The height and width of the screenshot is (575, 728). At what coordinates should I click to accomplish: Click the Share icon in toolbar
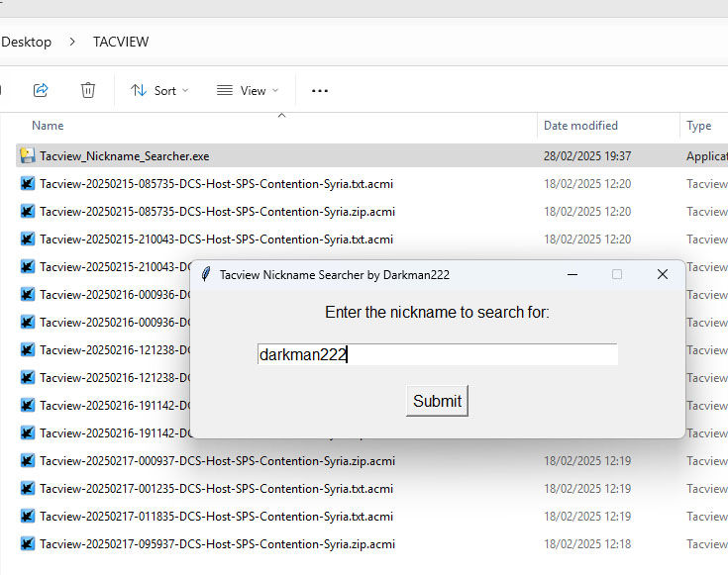coord(41,90)
